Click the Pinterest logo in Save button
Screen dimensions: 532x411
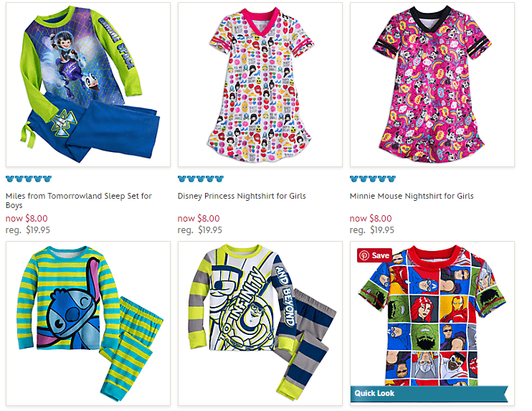tap(364, 255)
